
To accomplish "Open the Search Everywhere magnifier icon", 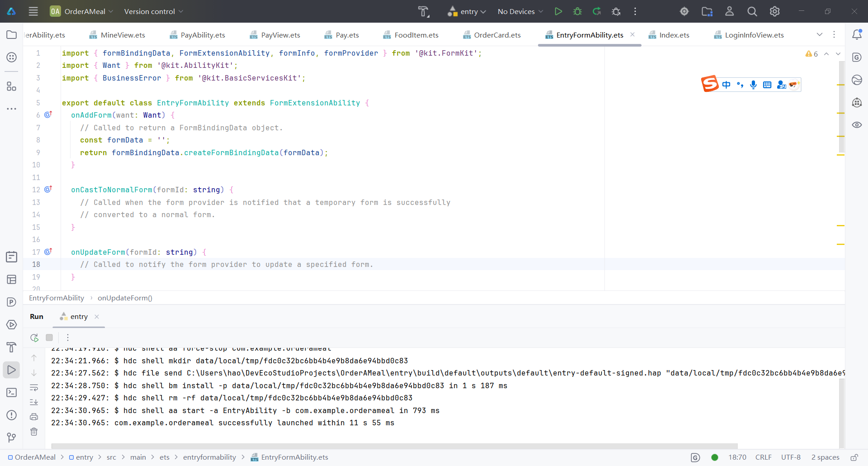I will [752, 11].
